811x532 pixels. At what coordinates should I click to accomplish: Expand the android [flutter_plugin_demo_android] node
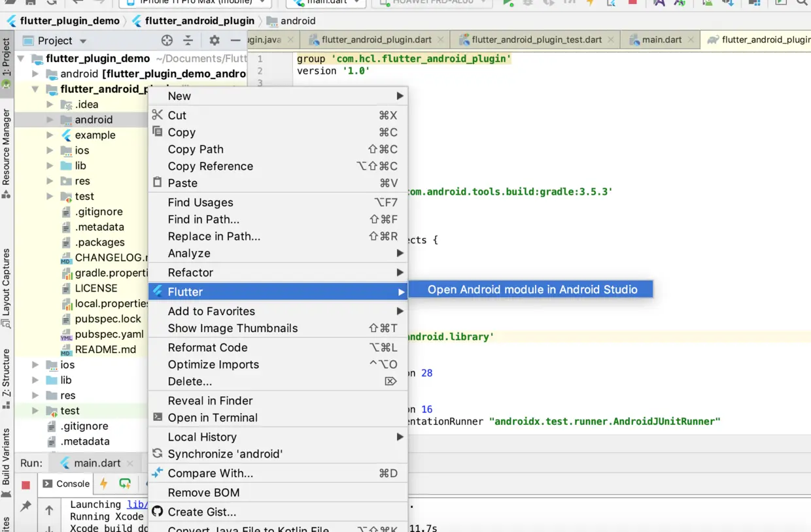[36, 74]
